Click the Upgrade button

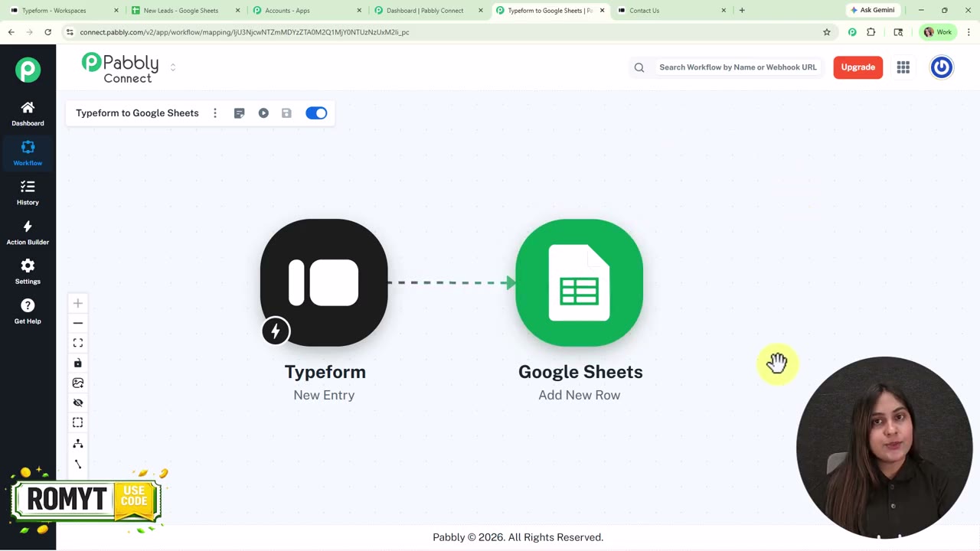click(x=857, y=67)
